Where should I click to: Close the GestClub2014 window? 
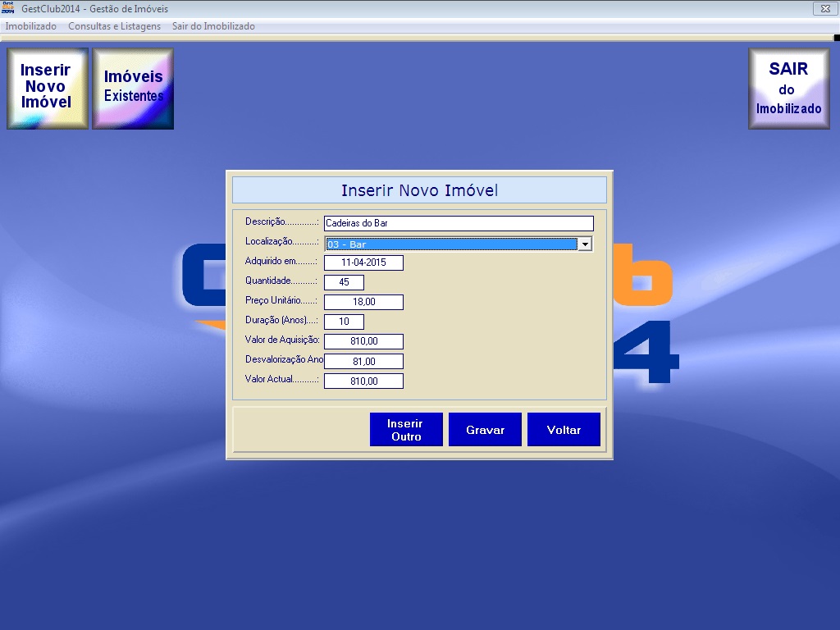click(822, 8)
